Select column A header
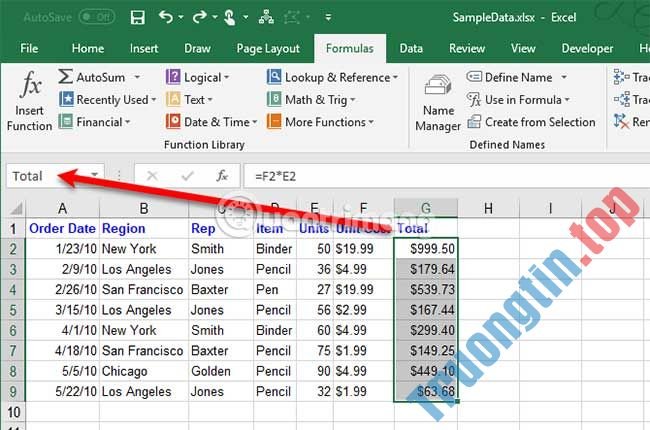This screenshot has width=650, height=430. [x=63, y=208]
